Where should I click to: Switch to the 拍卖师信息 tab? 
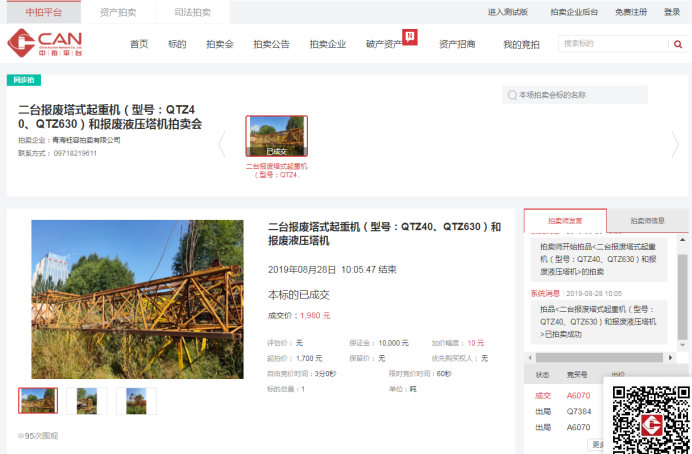tap(647, 220)
